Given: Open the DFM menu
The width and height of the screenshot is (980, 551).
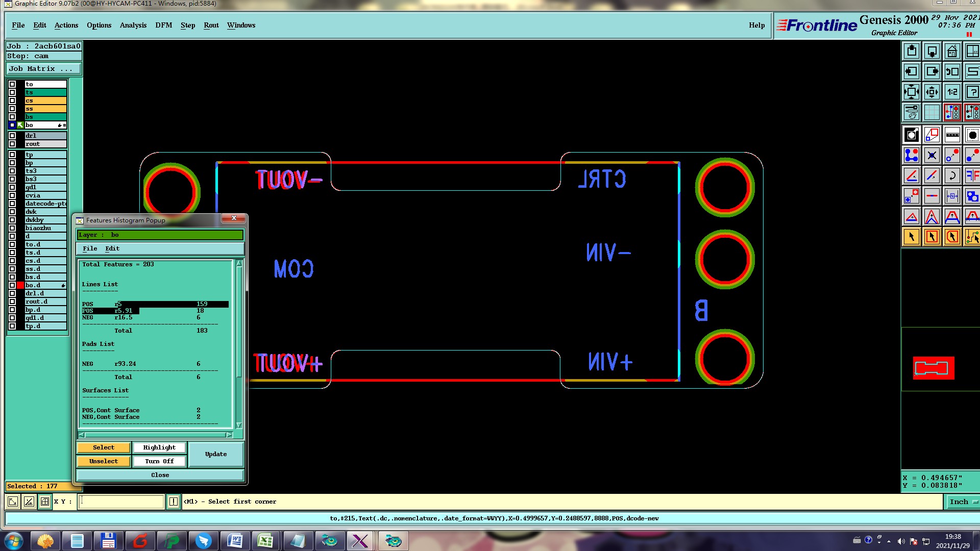Looking at the screenshot, I should (x=164, y=25).
